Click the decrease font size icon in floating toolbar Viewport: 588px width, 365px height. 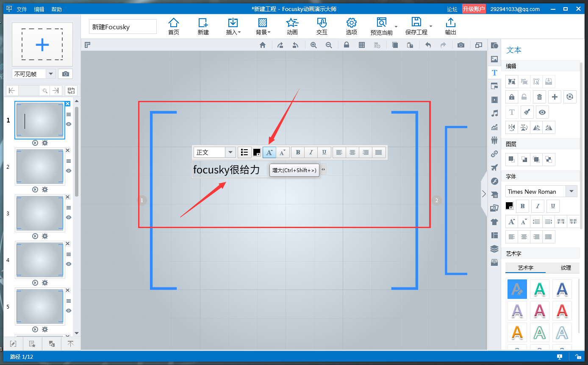coord(283,152)
